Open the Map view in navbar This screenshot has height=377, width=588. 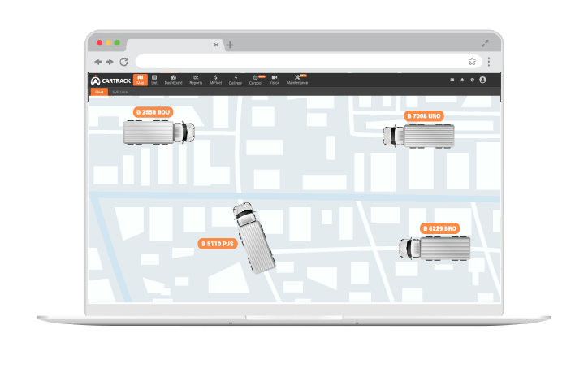tap(141, 80)
